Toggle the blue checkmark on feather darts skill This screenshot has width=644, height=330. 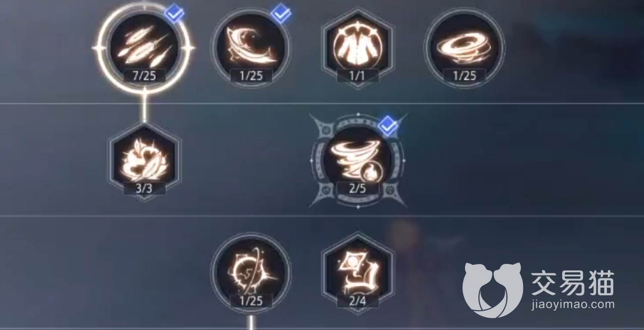(175, 14)
